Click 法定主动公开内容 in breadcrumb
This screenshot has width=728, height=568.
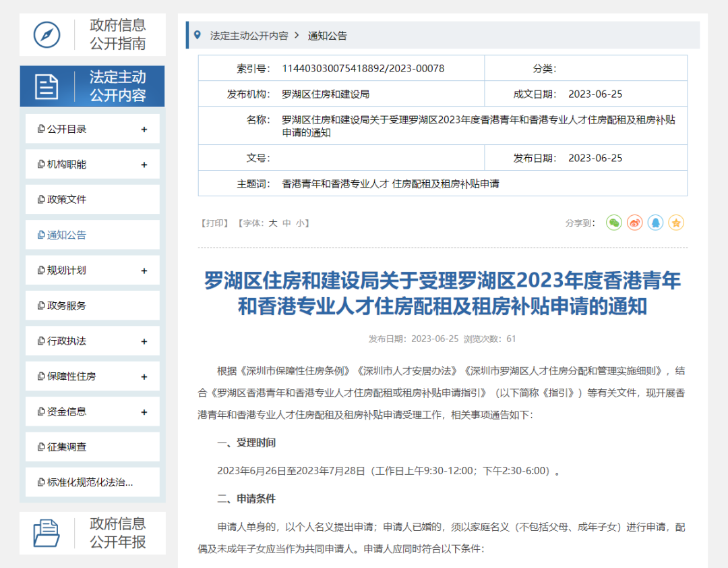(249, 36)
